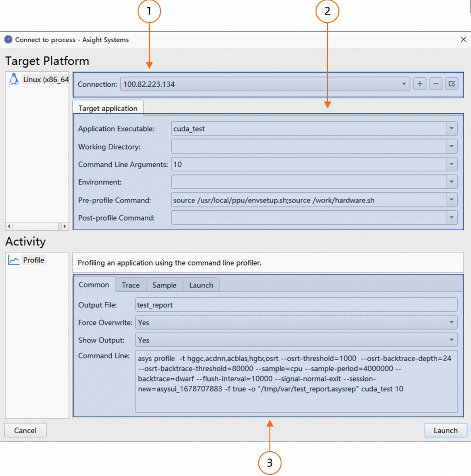Close the Connect to process dialog
This screenshot has width=471, height=476.
tap(463, 39)
